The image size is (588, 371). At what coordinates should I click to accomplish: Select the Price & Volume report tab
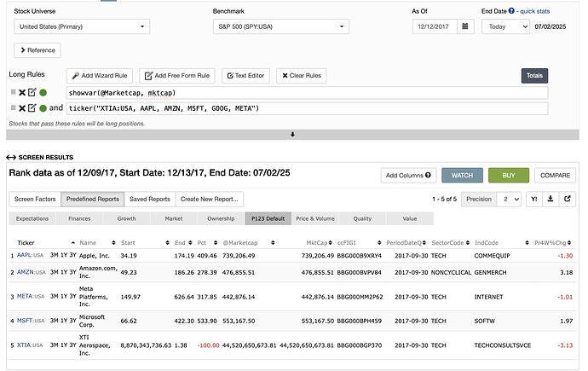(315, 218)
